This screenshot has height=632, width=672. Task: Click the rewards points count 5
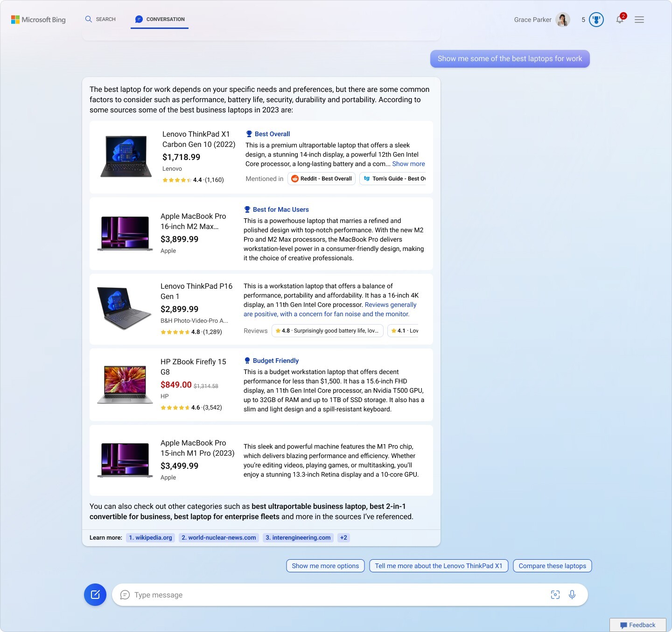coord(583,20)
